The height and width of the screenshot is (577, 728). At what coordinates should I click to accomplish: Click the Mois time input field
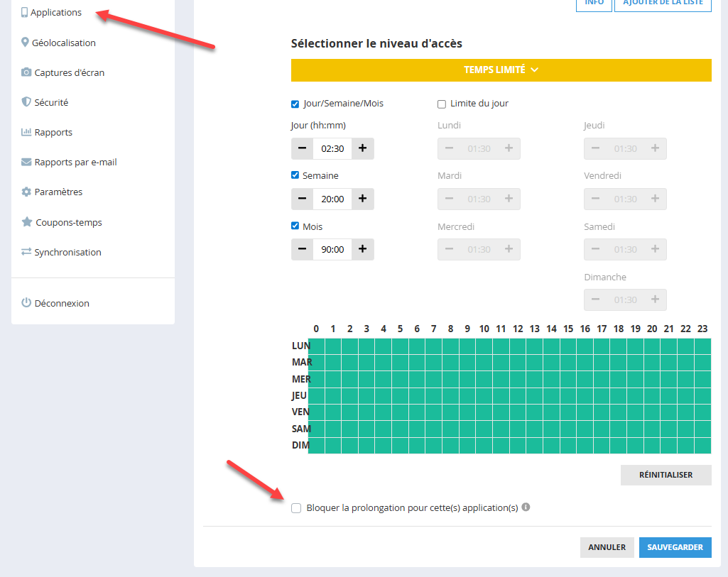(x=332, y=249)
